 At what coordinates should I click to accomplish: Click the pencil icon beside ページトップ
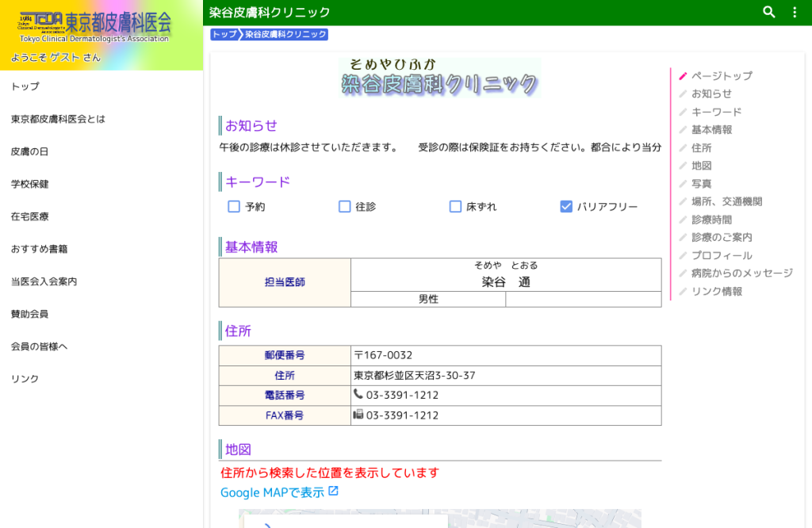tap(683, 76)
